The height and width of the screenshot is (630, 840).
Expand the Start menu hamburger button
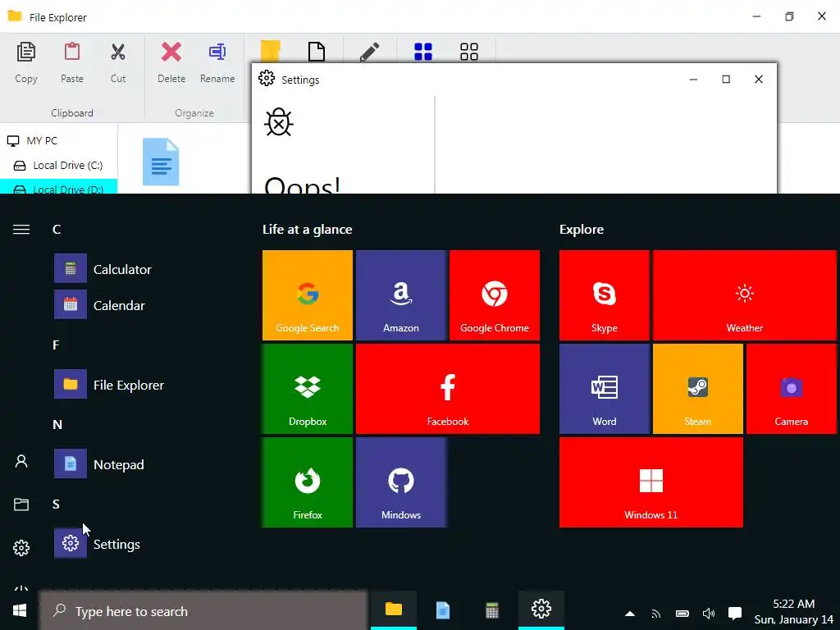coord(21,230)
